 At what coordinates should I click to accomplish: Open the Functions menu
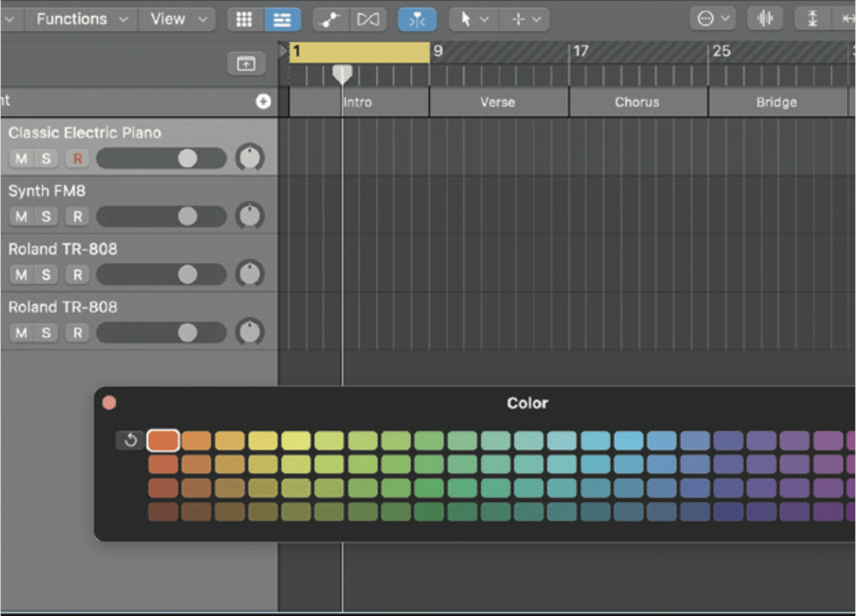point(73,19)
